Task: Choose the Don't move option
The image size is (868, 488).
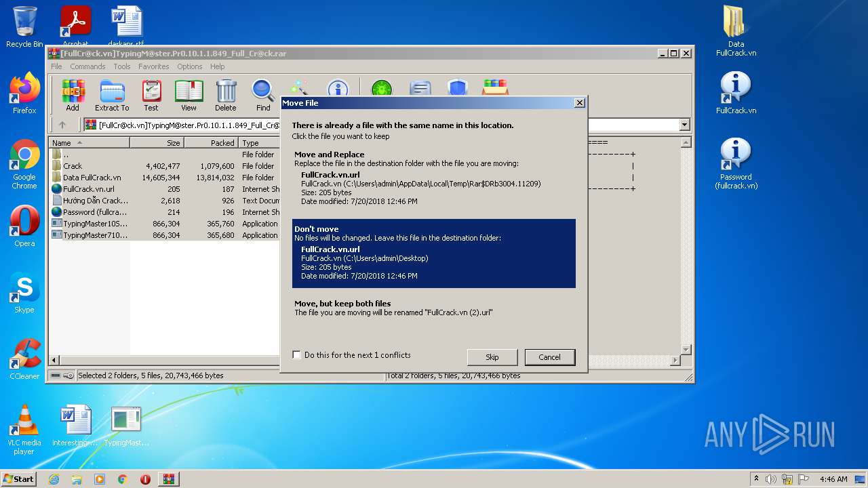Action: 434,253
